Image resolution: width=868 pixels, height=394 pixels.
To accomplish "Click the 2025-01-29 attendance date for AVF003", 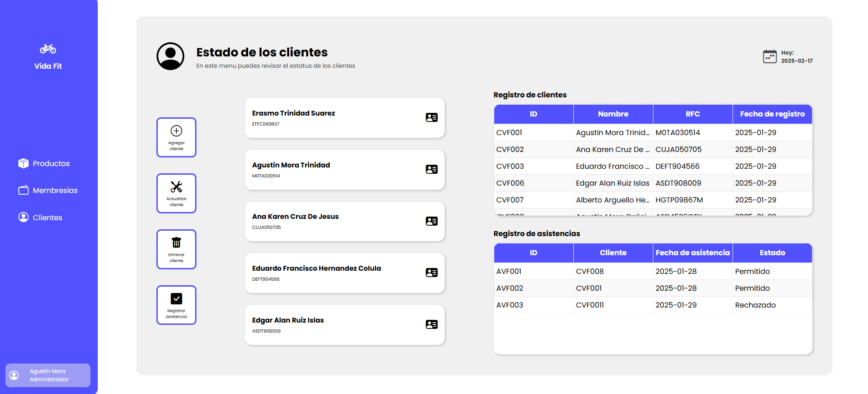I will 692,305.
